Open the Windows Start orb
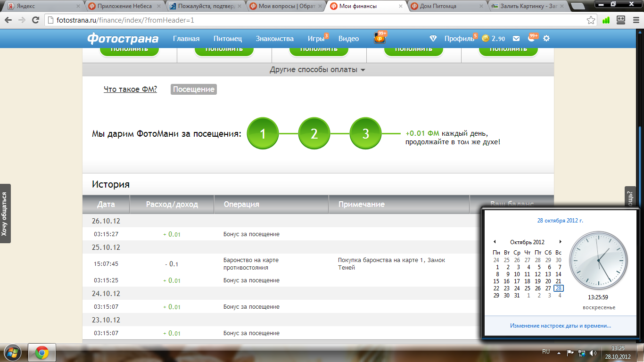Image resolution: width=644 pixels, height=362 pixels. (13, 353)
